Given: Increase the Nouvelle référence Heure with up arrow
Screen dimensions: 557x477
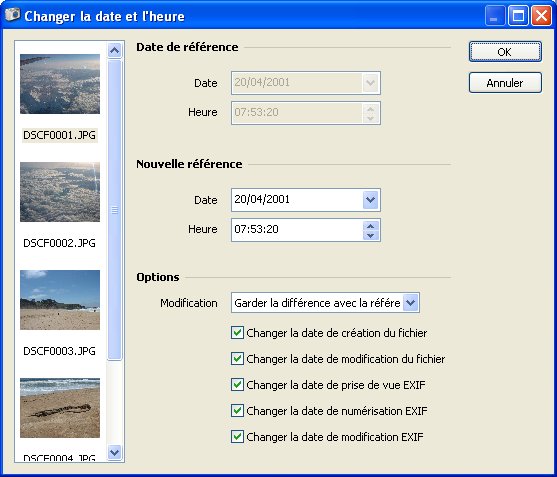Looking at the screenshot, I should pyautogui.click(x=371, y=226).
